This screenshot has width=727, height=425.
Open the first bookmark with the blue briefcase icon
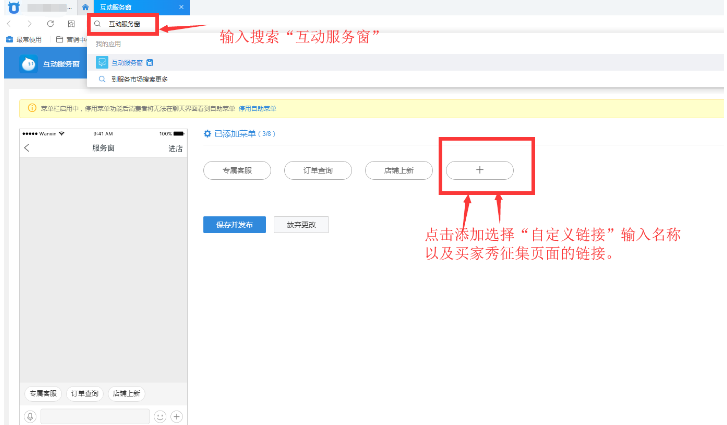coord(9,40)
